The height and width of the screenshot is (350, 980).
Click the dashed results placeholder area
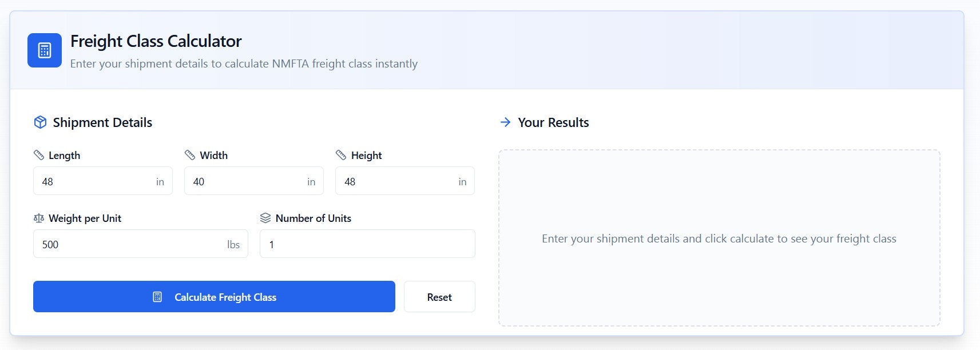pyautogui.click(x=720, y=238)
